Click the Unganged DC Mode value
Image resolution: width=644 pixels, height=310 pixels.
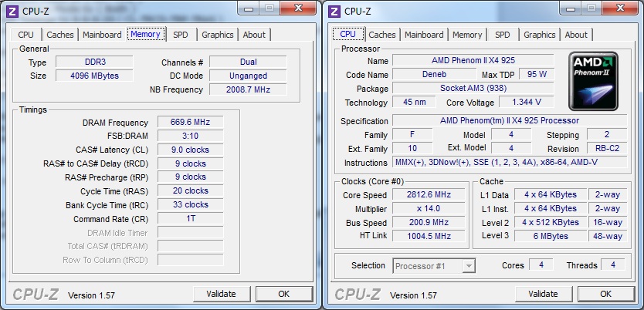[248, 76]
